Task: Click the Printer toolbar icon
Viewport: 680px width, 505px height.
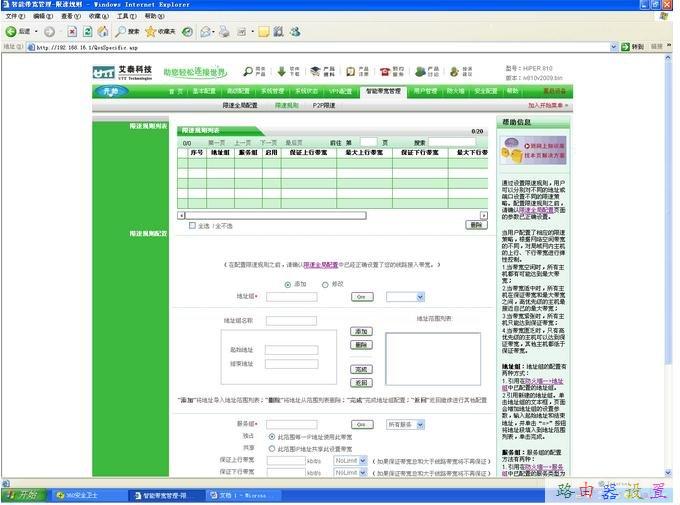Action: tap(224, 31)
